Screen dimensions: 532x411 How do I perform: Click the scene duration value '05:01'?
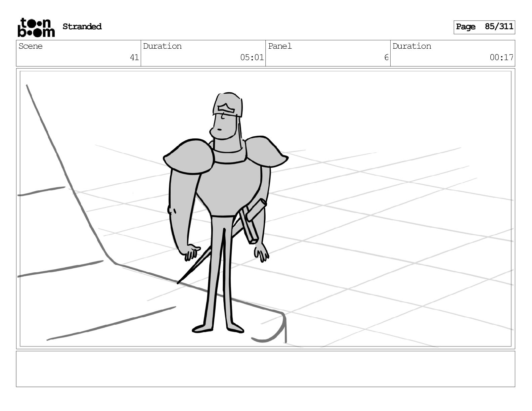[252, 57]
